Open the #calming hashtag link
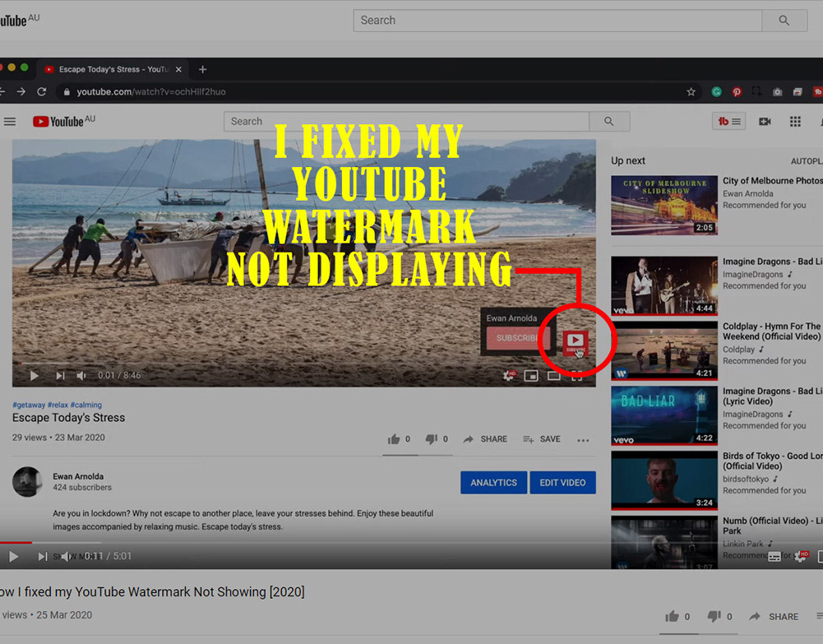This screenshot has height=644, width=823. coord(86,405)
